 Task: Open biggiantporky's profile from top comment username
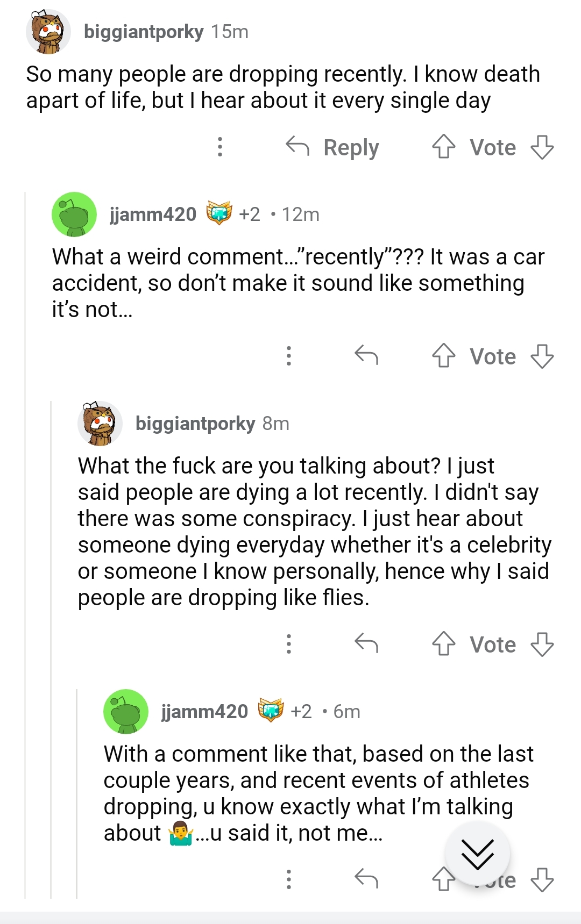point(144,32)
